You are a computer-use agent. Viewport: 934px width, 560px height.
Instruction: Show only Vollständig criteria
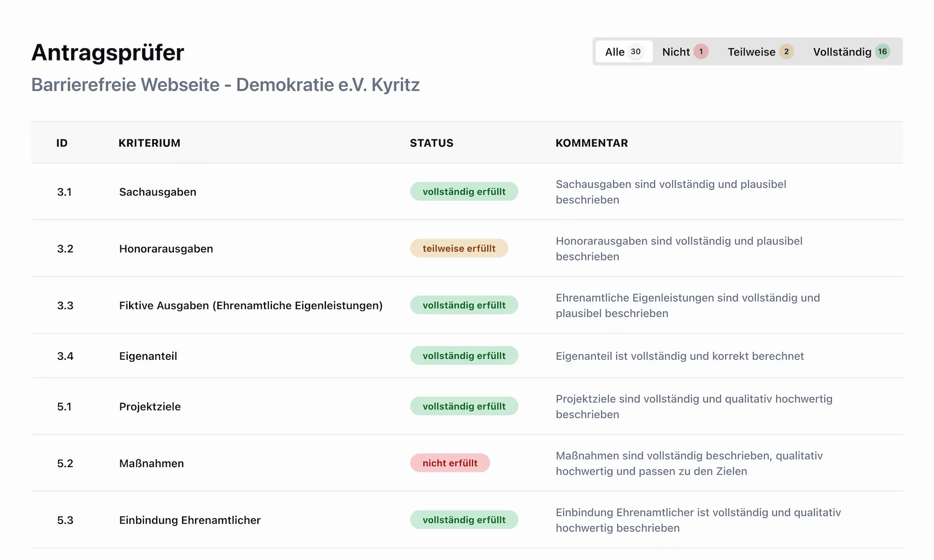[850, 52]
